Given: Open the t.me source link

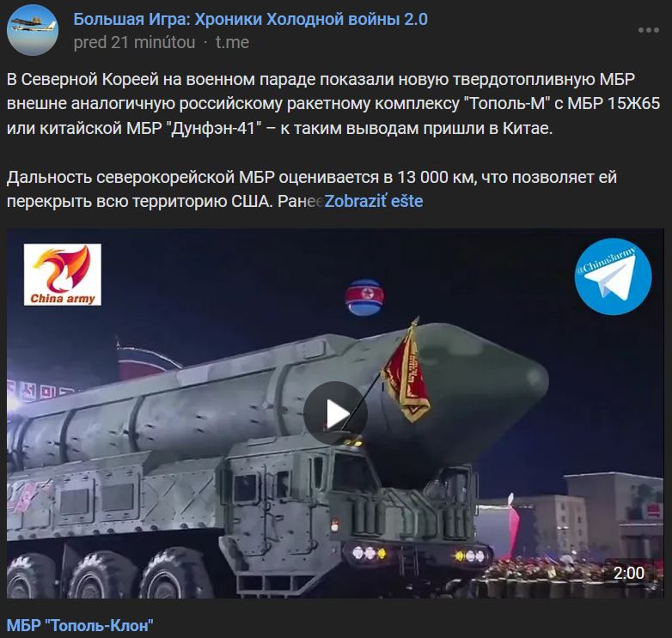Looking at the screenshot, I should point(232,42).
